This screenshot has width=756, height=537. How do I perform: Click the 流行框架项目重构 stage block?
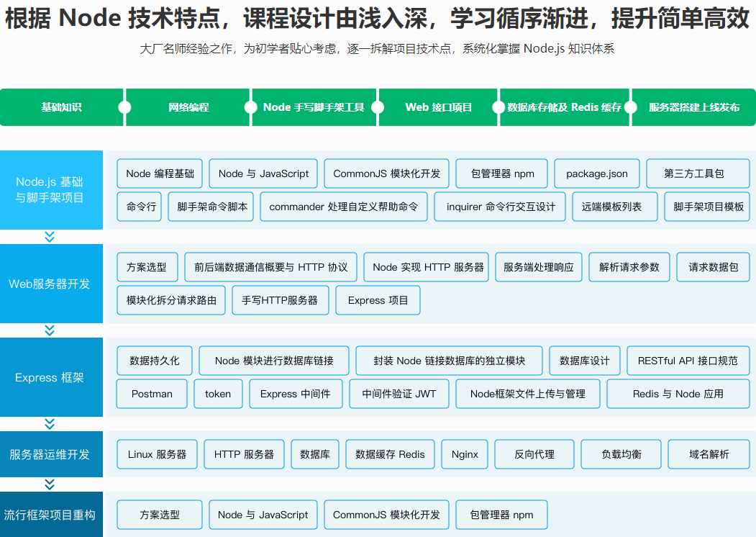(51, 514)
